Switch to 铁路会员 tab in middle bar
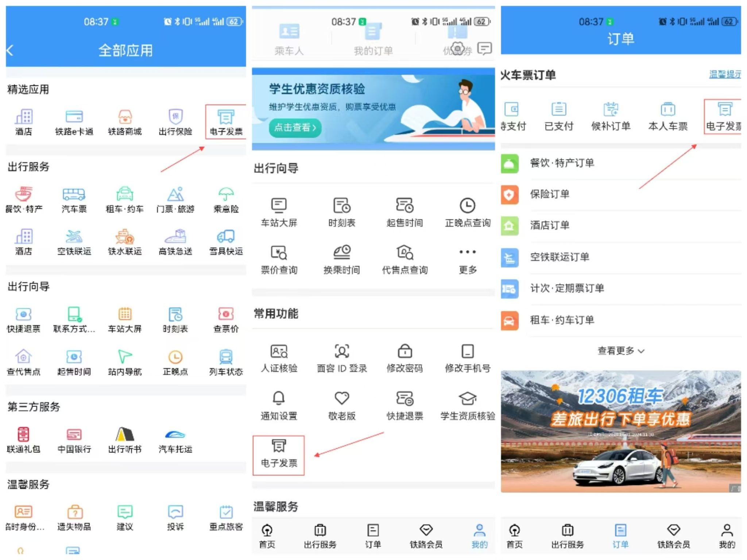 [x=426, y=536]
